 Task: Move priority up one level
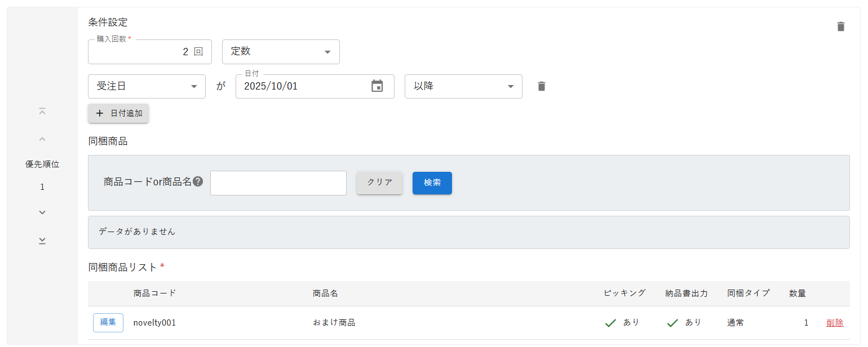(42, 139)
